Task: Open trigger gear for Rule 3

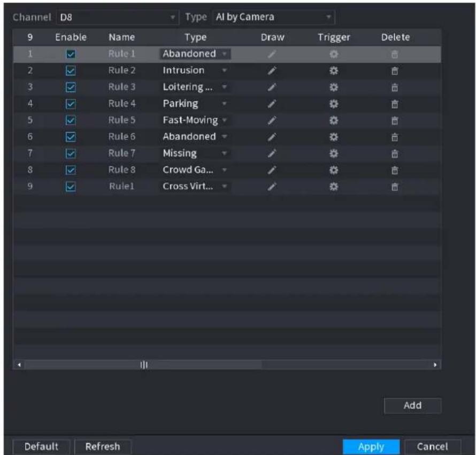Action: (334, 88)
